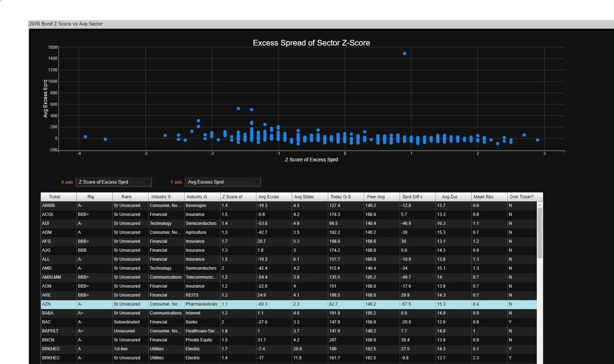
Task: Sort by Sprd Diff v column header
Action: (x=418, y=197)
